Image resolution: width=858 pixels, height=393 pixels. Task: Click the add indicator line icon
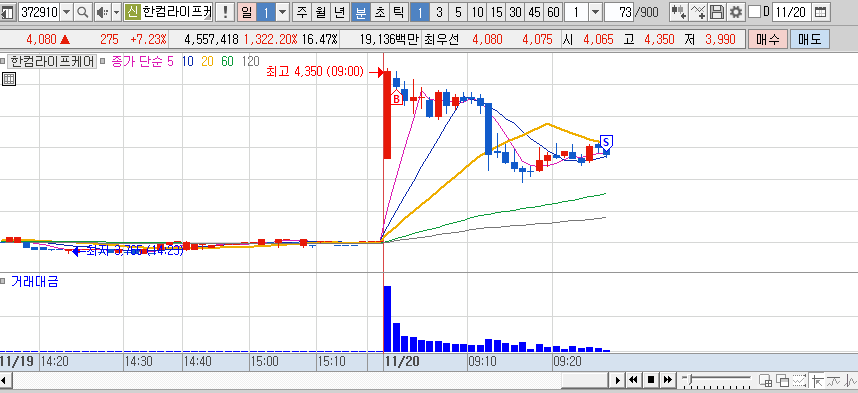(698, 11)
